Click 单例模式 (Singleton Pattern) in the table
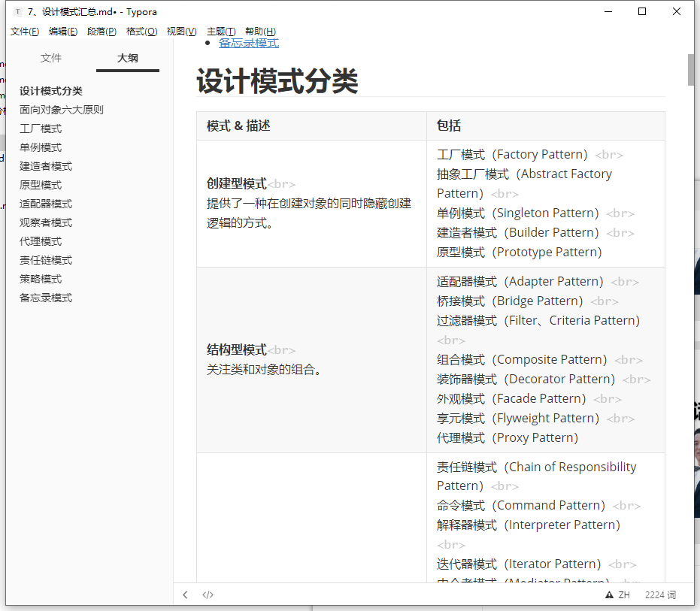 pos(518,213)
